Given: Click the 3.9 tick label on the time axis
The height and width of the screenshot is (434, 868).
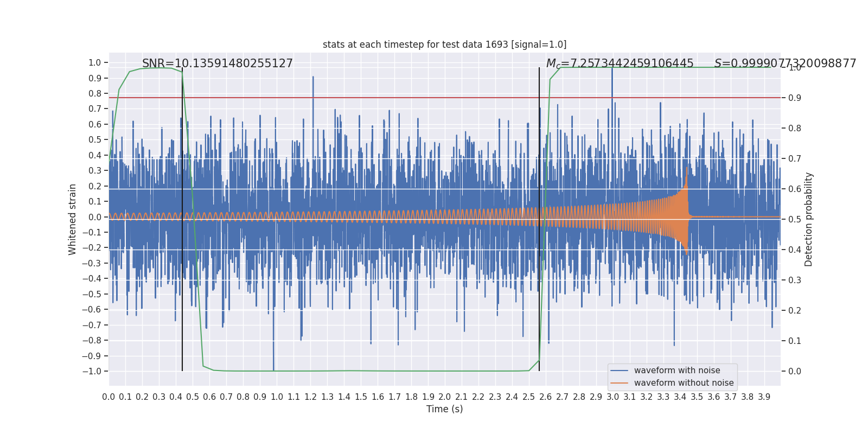Looking at the screenshot, I should click(x=764, y=397).
